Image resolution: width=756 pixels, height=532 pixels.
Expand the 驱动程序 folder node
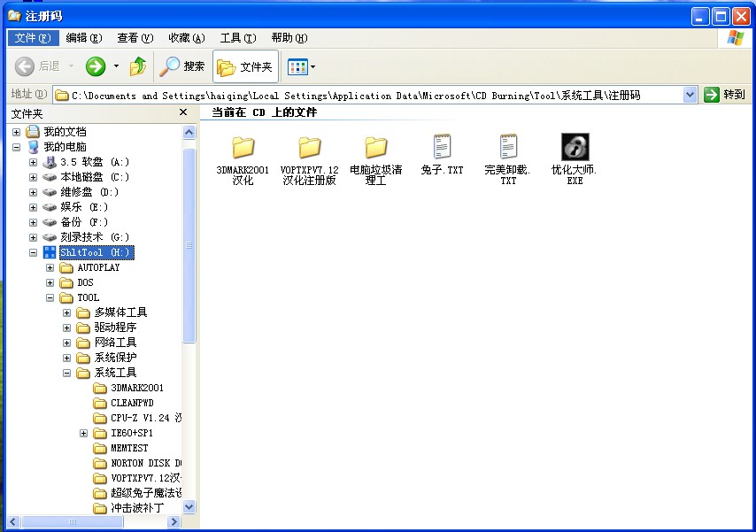pos(67,328)
